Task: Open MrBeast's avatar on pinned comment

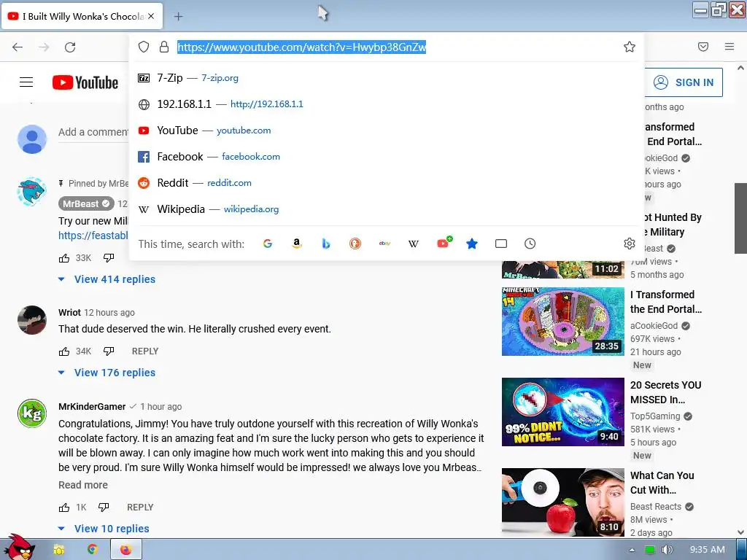Action: 32,192
